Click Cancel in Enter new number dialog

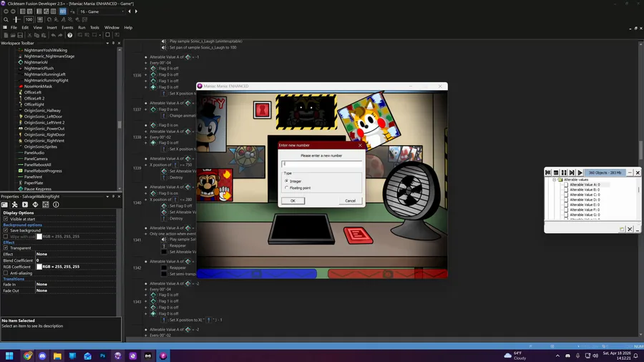point(351,201)
